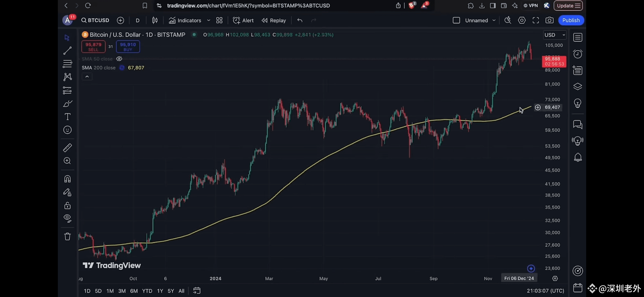Select the YTD time range

coord(147,291)
